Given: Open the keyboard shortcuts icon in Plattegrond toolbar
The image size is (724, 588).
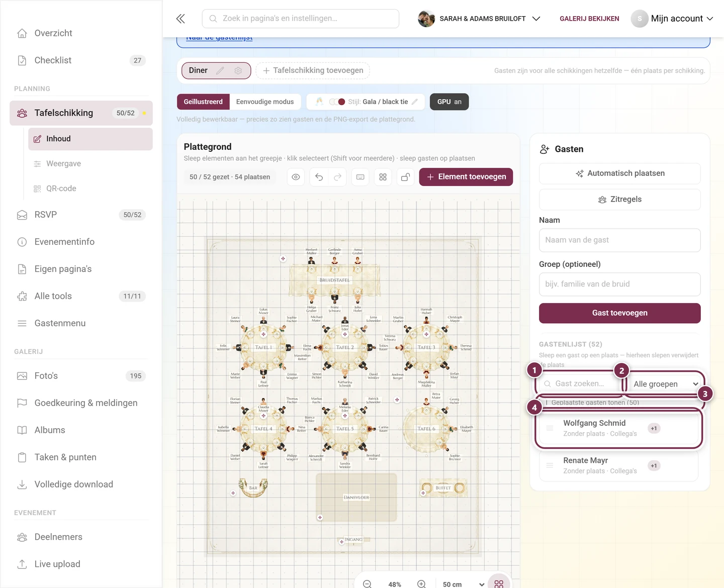Looking at the screenshot, I should (360, 177).
